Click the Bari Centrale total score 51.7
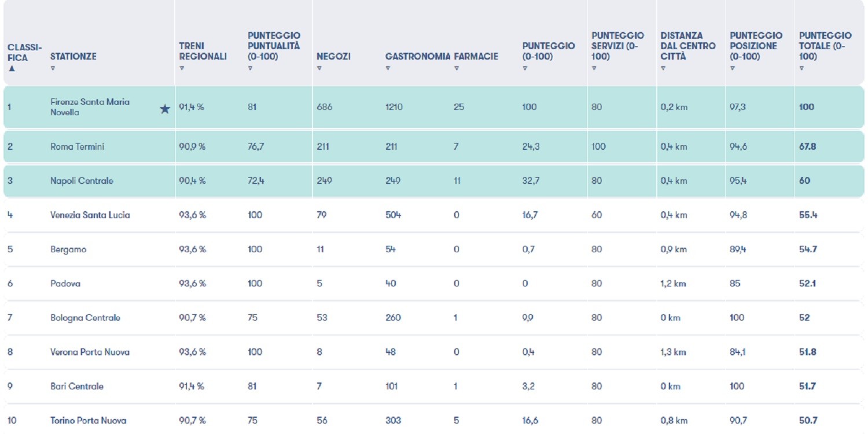Image resolution: width=868 pixels, height=434 pixels. coord(807,387)
